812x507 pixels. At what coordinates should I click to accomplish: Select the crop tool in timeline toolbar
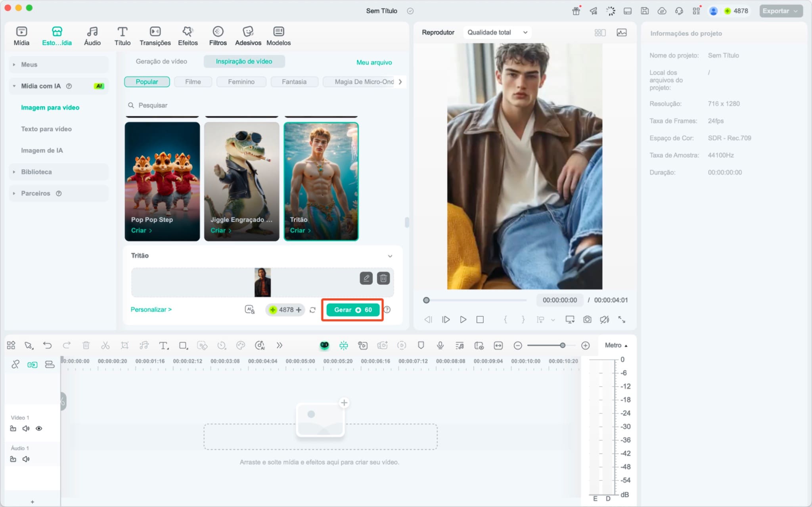tap(124, 345)
